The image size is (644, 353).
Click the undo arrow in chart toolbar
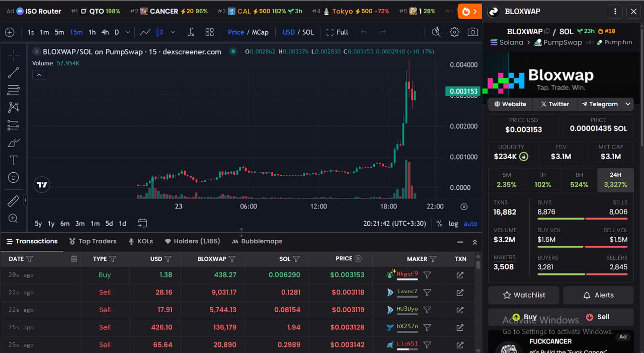click(364, 32)
